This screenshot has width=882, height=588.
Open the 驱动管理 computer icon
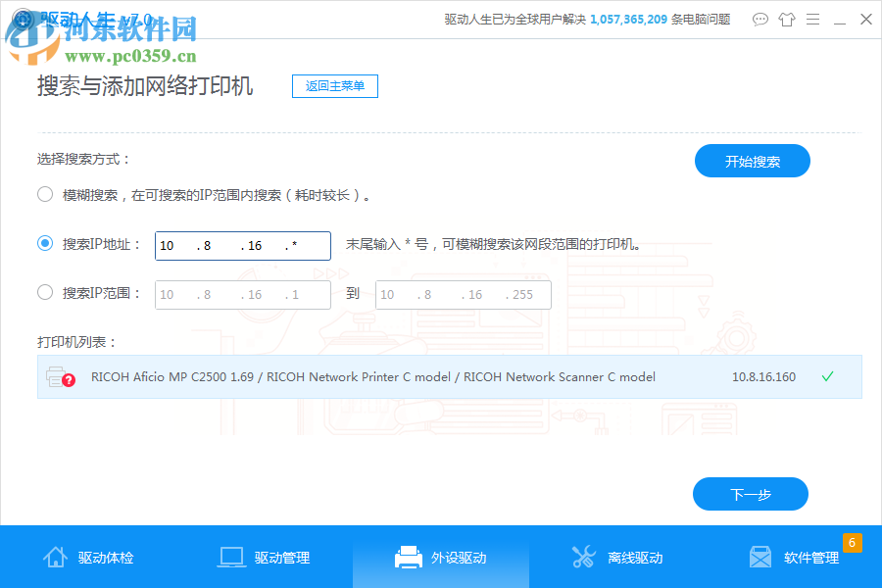(x=231, y=556)
